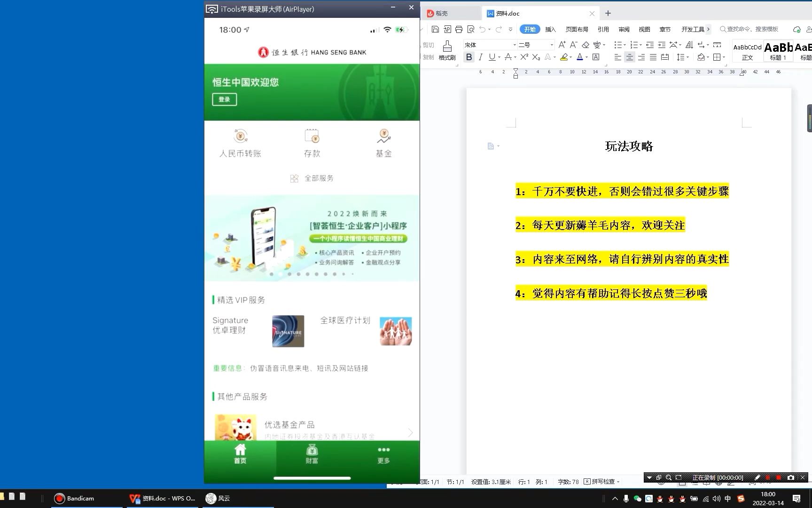The width and height of the screenshot is (812, 508).
Task: Select the 稻壳 document tab
Action: (x=451, y=13)
